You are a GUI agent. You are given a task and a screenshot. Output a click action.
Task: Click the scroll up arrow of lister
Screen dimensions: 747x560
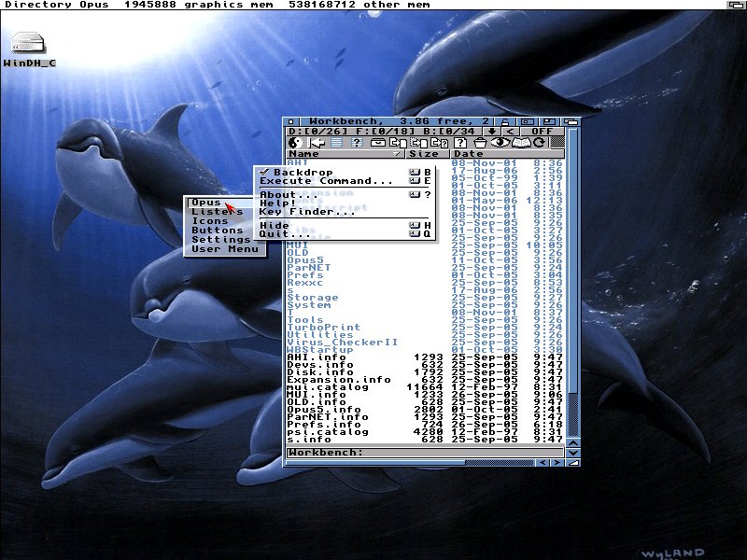(x=573, y=442)
